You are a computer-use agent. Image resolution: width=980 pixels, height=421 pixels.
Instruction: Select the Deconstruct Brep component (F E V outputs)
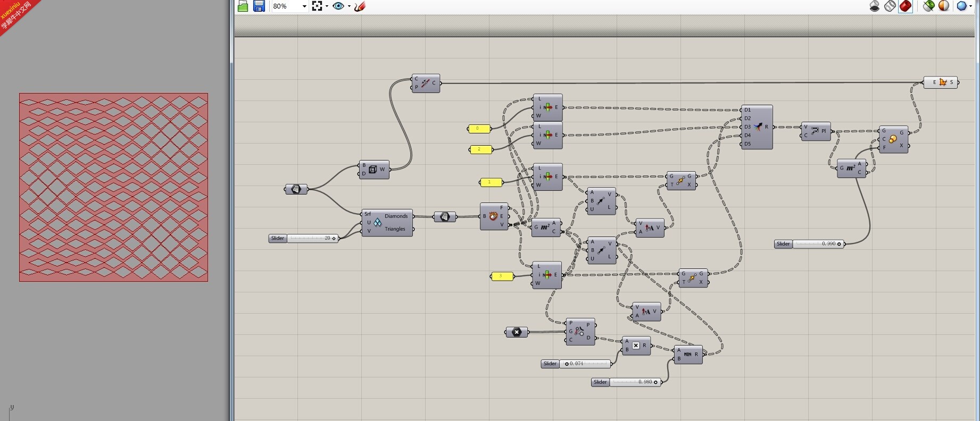click(x=494, y=216)
